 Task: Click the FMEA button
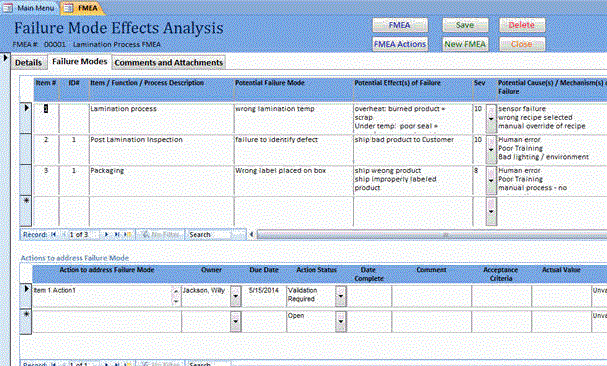pyautogui.click(x=400, y=25)
